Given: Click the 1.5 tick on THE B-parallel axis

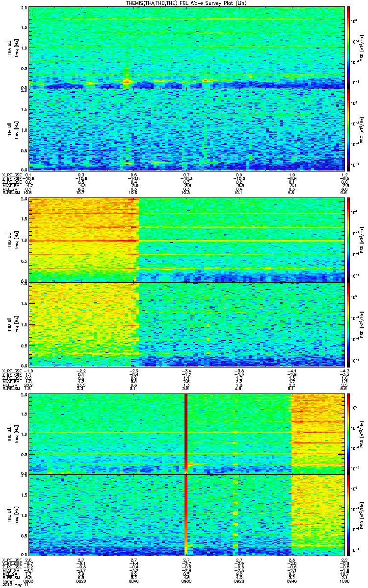Looking at the screenshot, I should tap(24, 494).
